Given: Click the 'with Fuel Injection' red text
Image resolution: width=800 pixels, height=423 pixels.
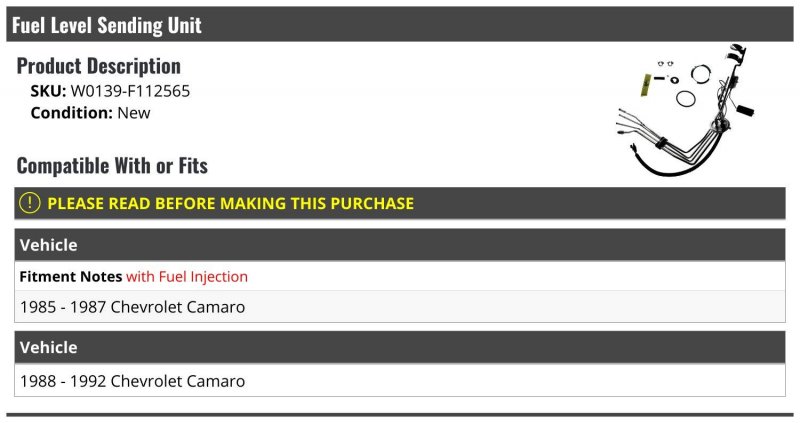Looking at the screenshot, I should 187,276.
